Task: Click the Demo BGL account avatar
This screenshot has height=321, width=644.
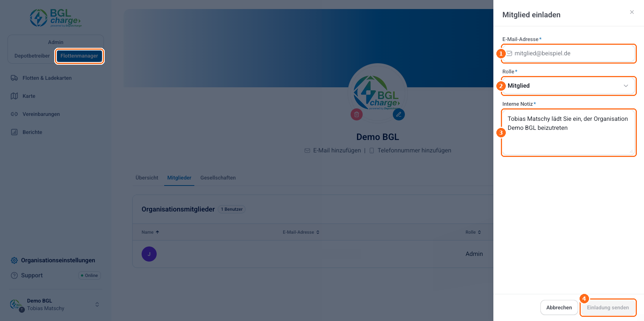Action: [x=16, y=304]
